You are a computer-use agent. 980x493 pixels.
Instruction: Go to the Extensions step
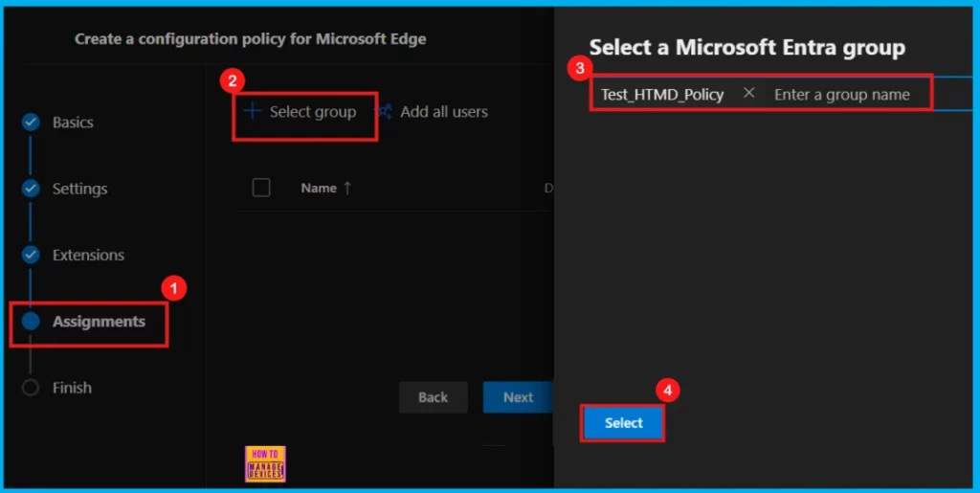click(88, 255)
